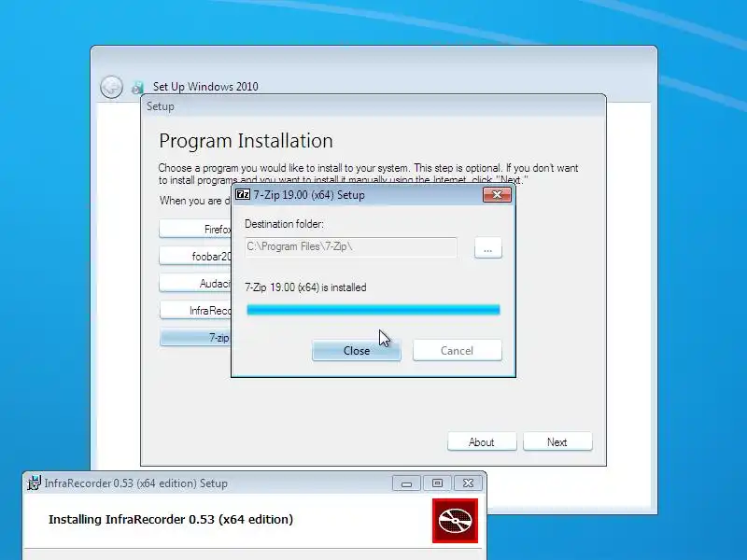This screenshot has width=747, height=560.
Task: Close the 7-Zip 19.00 Setup window
Action: click(x=497, y=194)
